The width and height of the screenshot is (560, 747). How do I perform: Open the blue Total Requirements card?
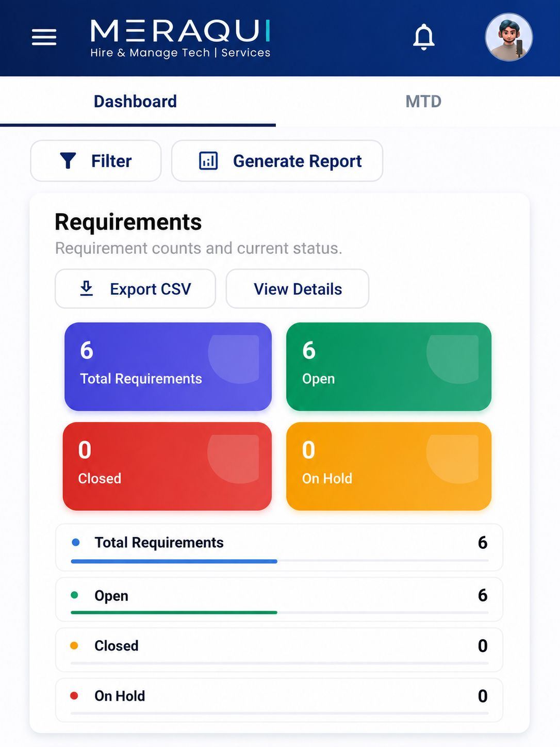(x=168, y=367)
